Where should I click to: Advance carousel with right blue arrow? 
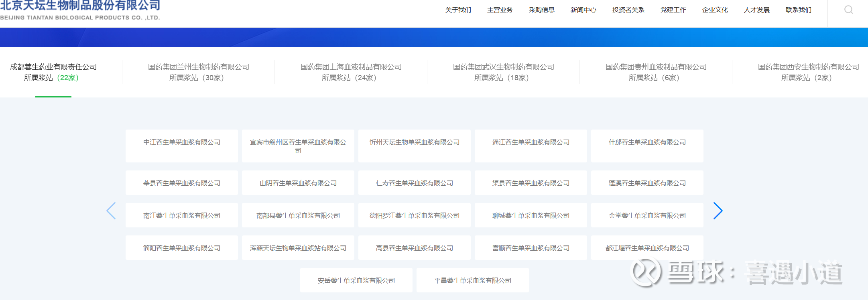(x=718, y=211)
